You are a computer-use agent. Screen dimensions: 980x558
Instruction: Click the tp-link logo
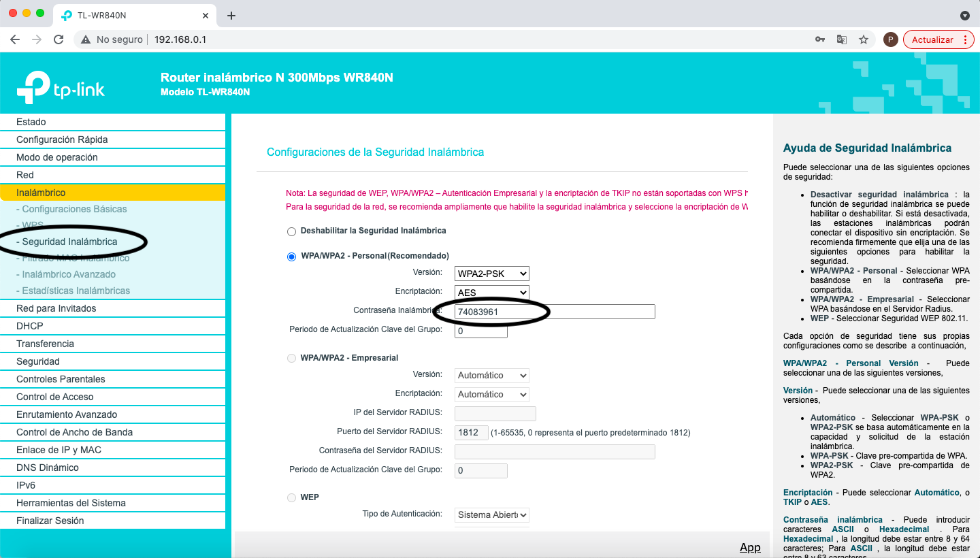pos(61,87)
